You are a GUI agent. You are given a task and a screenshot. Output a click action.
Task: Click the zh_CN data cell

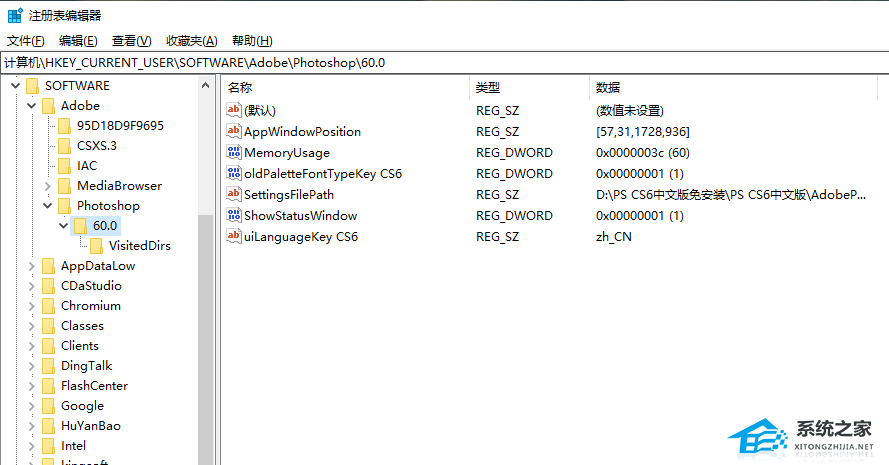point(613,236)
